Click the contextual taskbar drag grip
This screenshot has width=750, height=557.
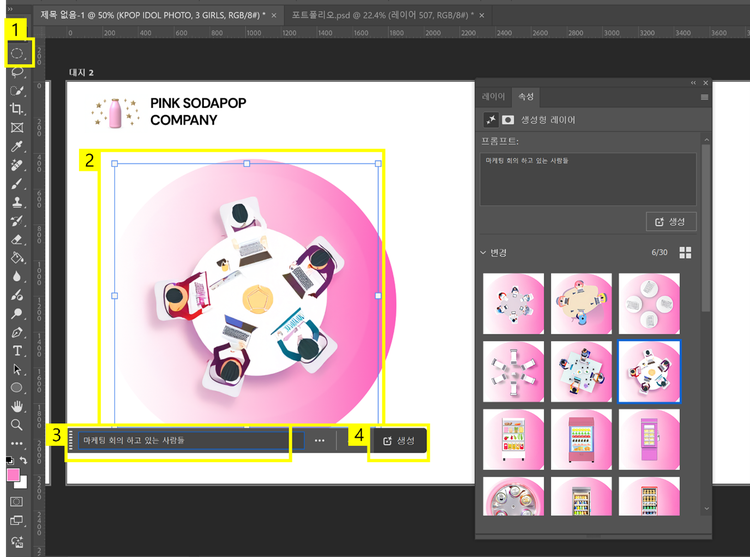pyautogui.click(x=71, y=440)
